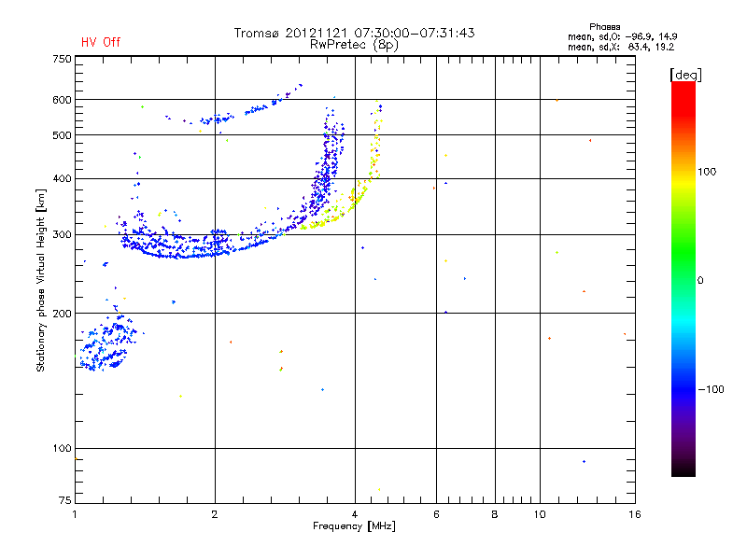The height and width of the screenshot is (560, 747).
Task: Click the red 'HV Off' label
Action: 101,42
